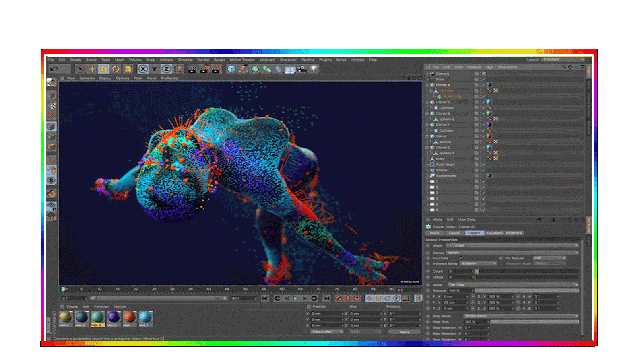This screenshot has width=644, height=362.
Task: Lock the X axis handle
Action: pyautogui.click(x=142, y=69)
